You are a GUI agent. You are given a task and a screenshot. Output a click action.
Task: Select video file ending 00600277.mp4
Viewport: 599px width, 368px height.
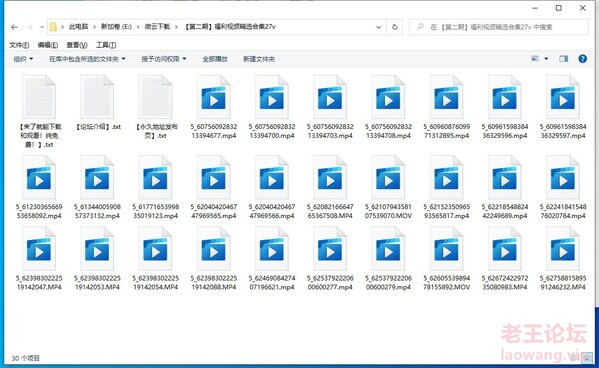[330, 259]
